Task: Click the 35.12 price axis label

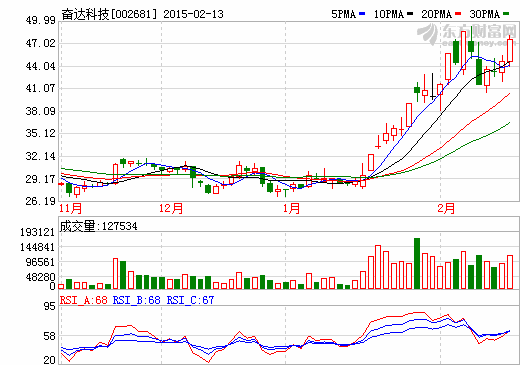Action: (41, 133)
